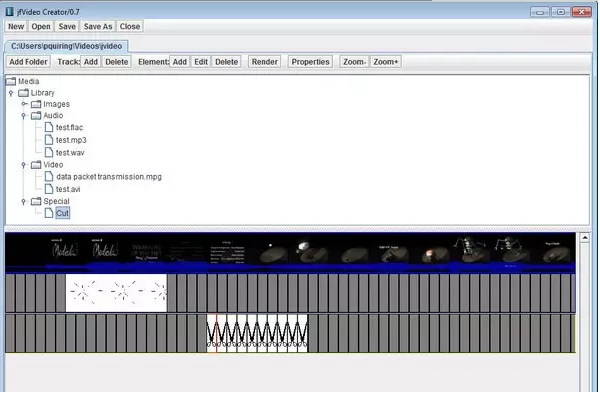This screenshot has width=600, height=395.
Task: Open a project with Open button
Action: [x=41, y=26]
